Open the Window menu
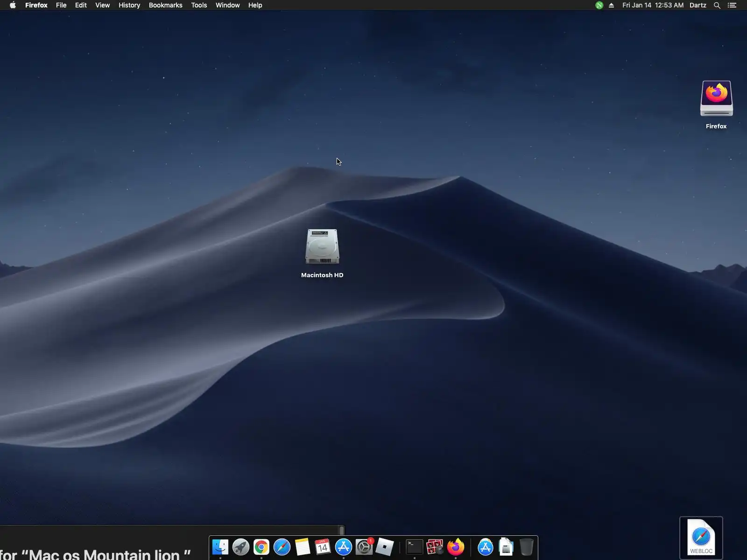 228,5
